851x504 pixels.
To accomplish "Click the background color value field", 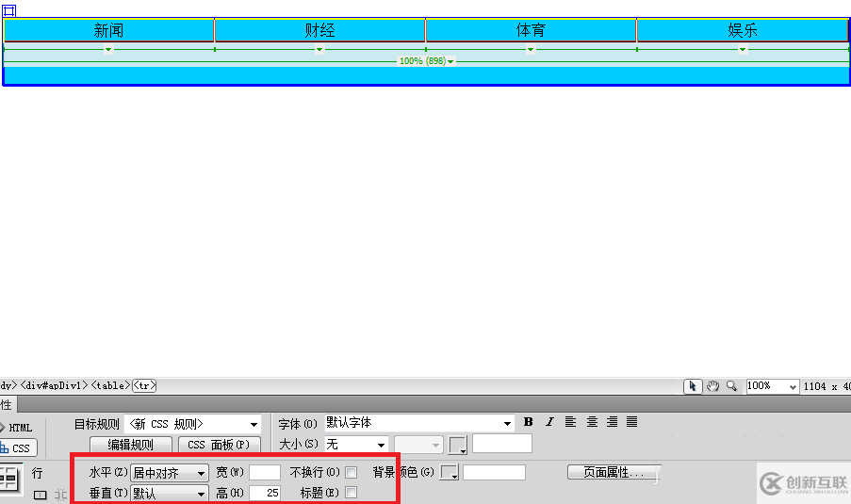I will point(494,473).
